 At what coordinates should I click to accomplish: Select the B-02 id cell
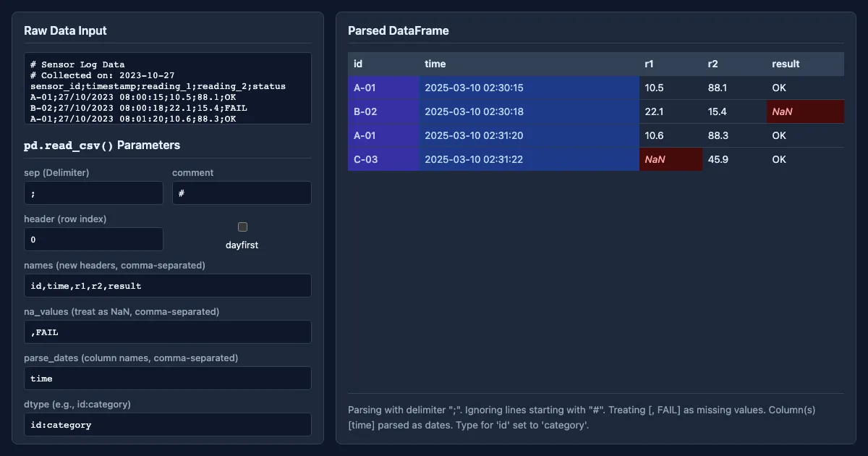[x=383, y=111]
